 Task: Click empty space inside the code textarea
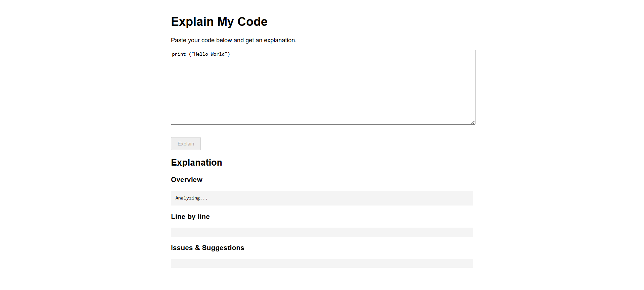pyautogui.click(x=322, y=94)
